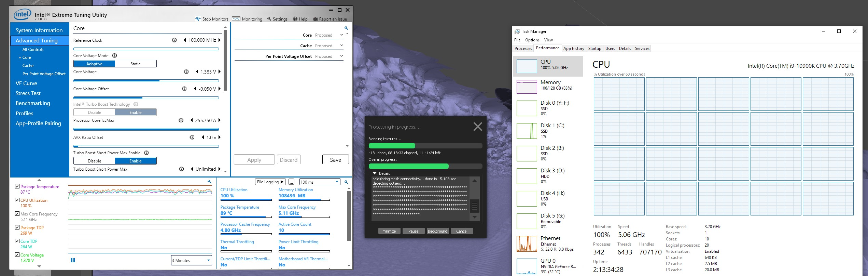Select Cache under Advanced Tuning

[x=28, y=65]
